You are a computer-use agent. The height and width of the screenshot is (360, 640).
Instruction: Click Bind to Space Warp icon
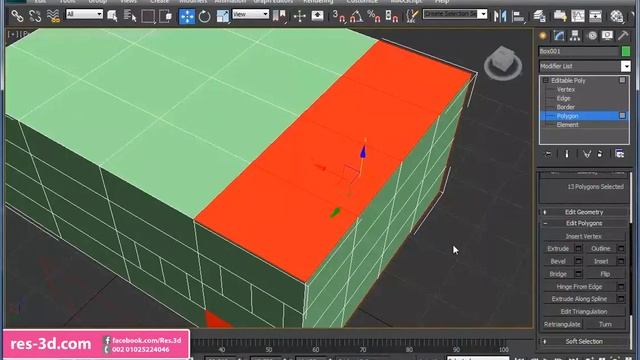(53, 16)
